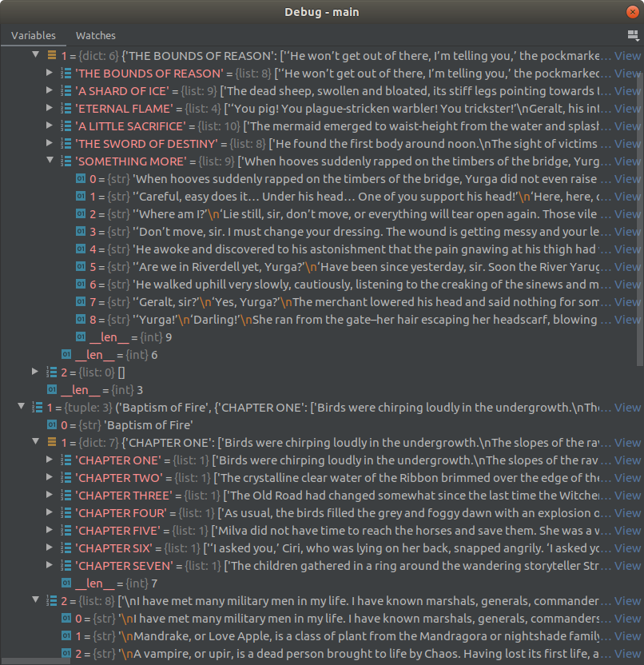Viewport: 644px width, 665px height.
Task: Select the list icon beside 'A LITTLE SACRIFICE'
Action: point(66,125)
